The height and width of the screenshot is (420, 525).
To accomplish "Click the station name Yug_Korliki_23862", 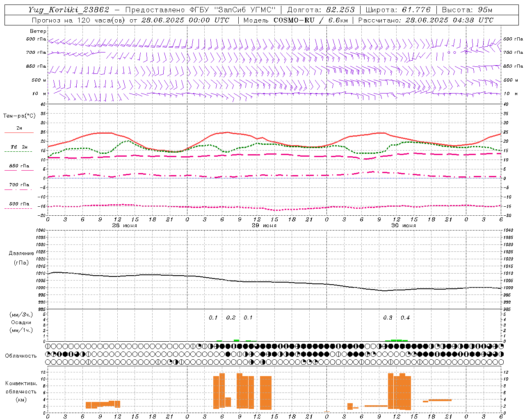I will (68, 10).
